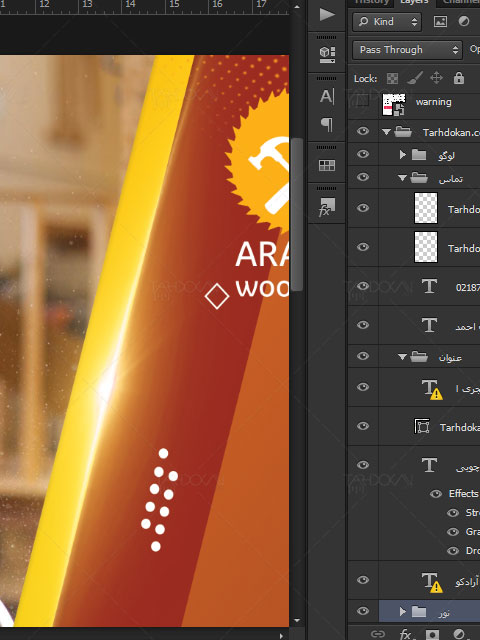Open the Styles fx panel icon
The image size is (480, 640).
[x=327, y=207]
